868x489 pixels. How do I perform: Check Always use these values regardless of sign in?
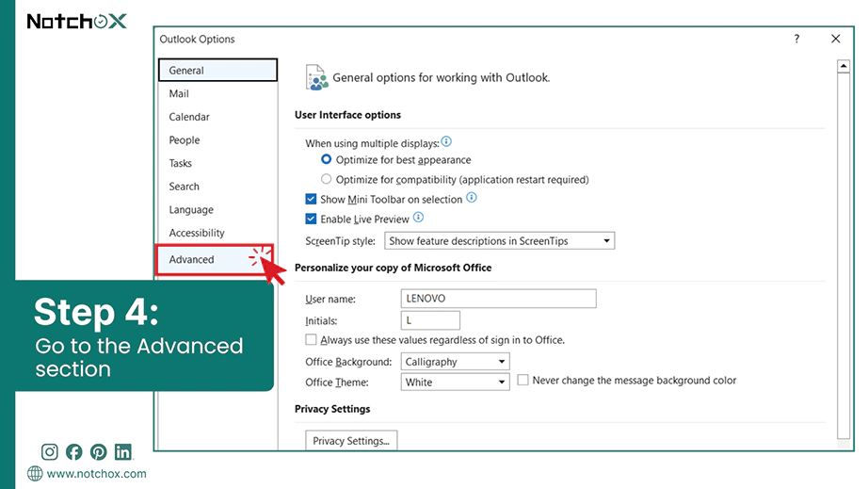(311, 339)
